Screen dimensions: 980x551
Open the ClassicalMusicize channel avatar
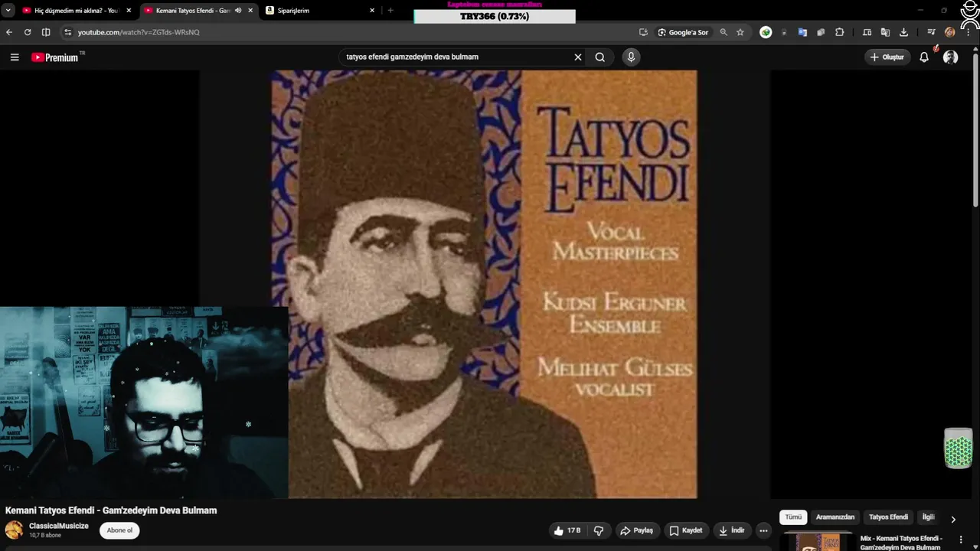[x=15, y=530]
